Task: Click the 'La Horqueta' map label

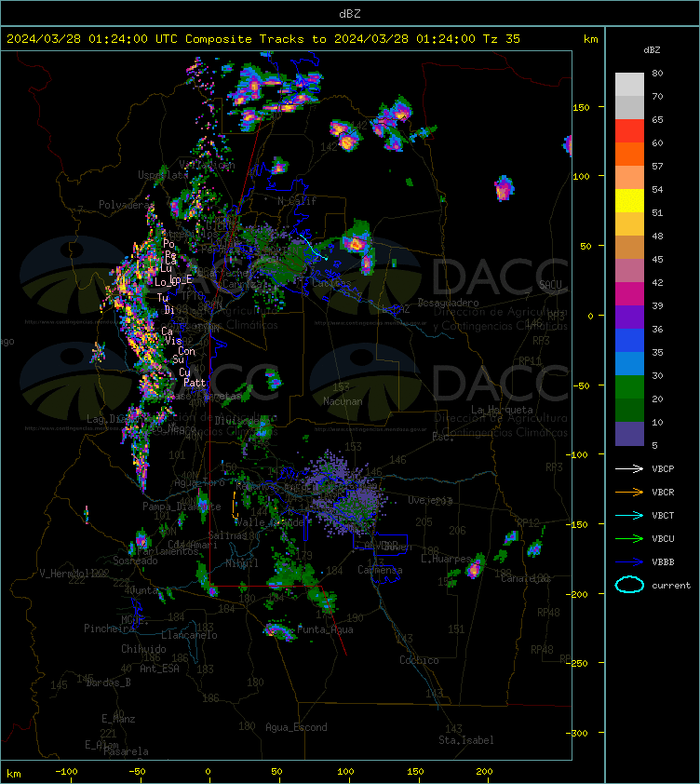Action: [502, 410]
